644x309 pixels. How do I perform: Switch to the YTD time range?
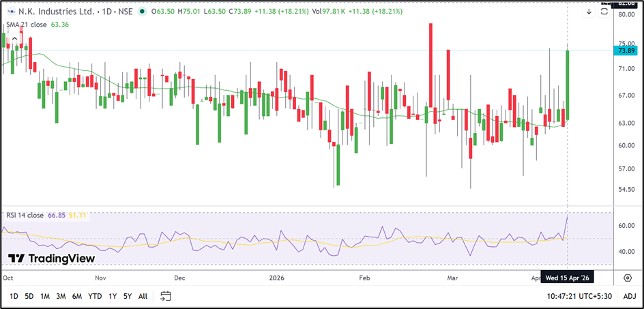(x=95, y=296)
